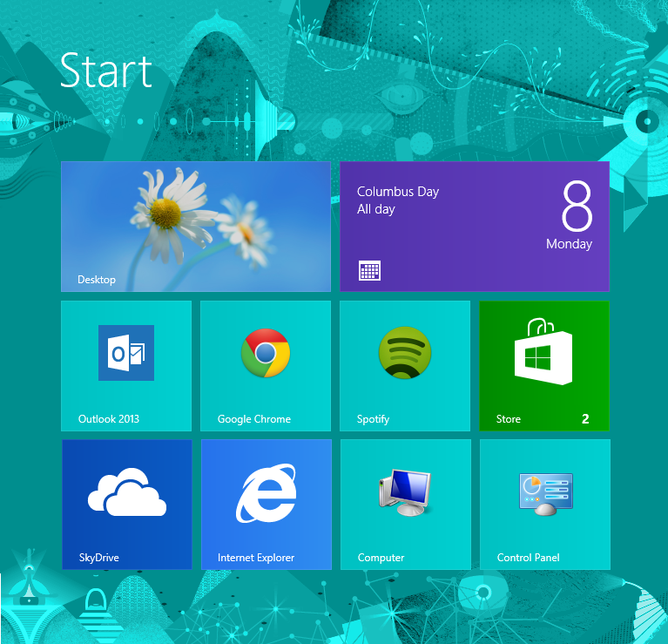The image size is (668, 644).
Task: Click the Outlook 2013 label
Action: 109,419
